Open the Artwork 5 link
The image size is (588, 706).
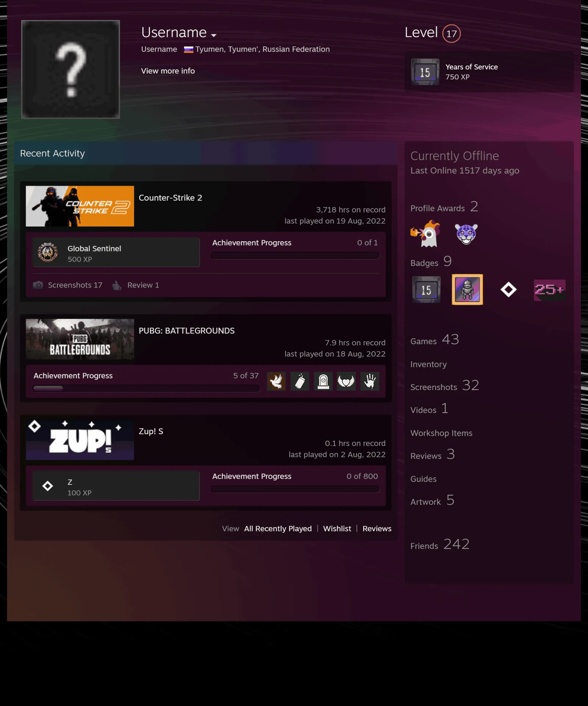coord(433,501)
